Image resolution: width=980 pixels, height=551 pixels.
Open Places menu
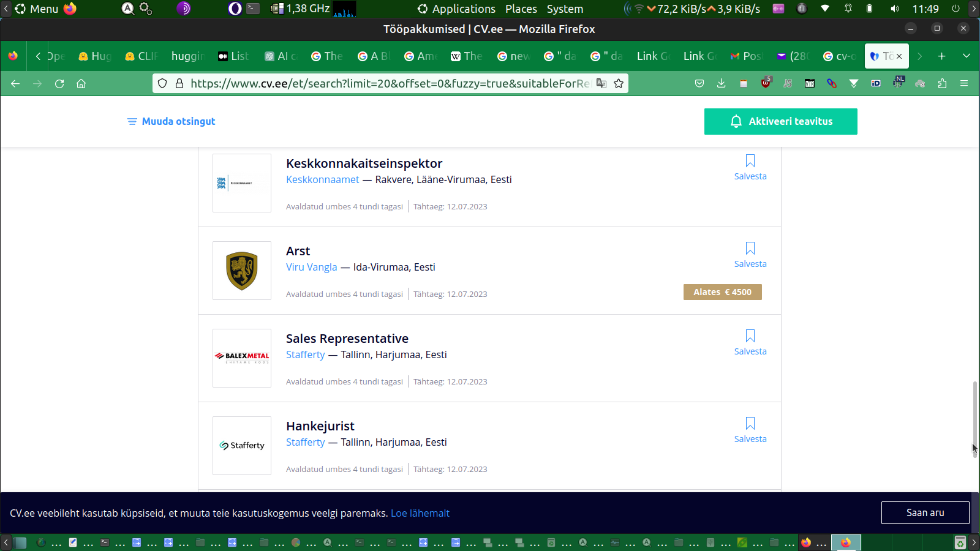tap(521, 9)
